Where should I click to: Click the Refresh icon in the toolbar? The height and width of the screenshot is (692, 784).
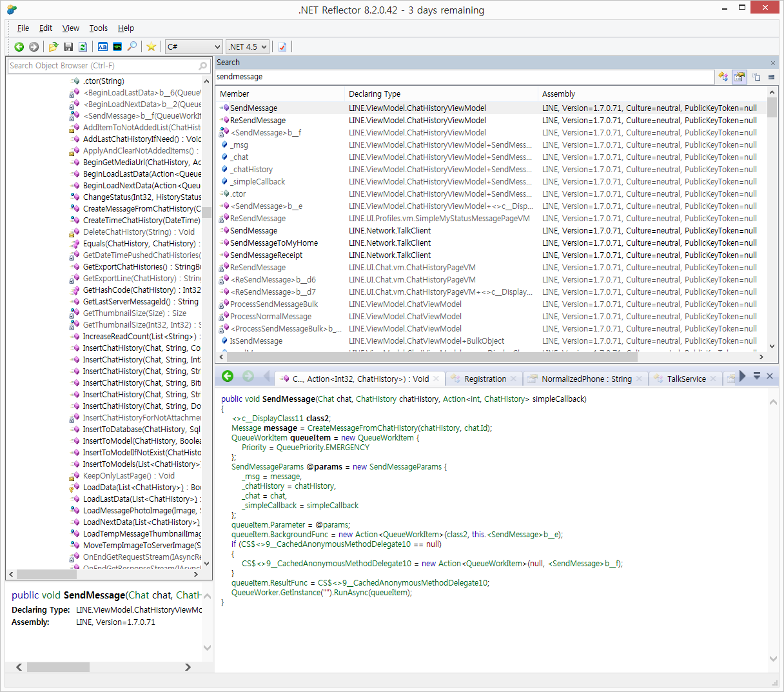click(x=83, y=46)
